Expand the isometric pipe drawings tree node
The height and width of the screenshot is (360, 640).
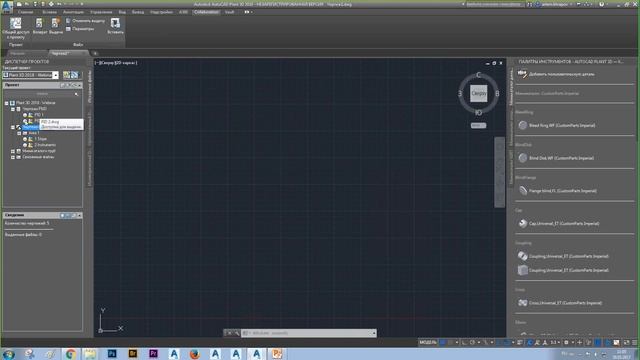(13, 151)
